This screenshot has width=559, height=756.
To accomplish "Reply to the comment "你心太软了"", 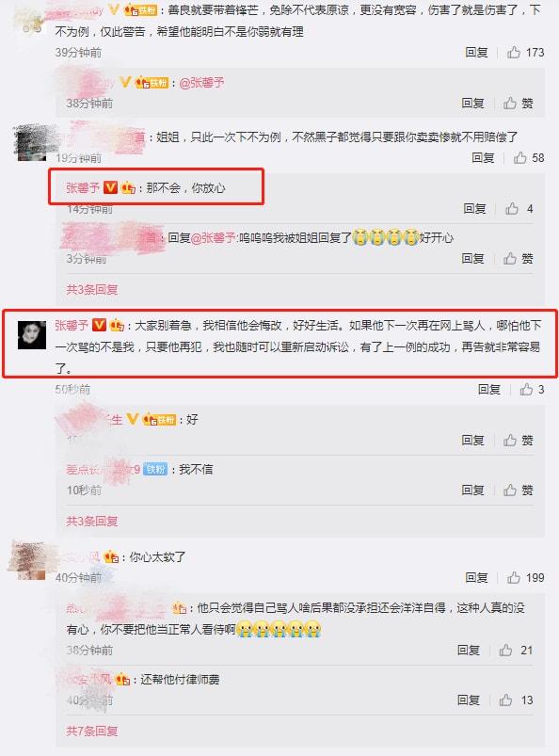I will click(476, 578).
